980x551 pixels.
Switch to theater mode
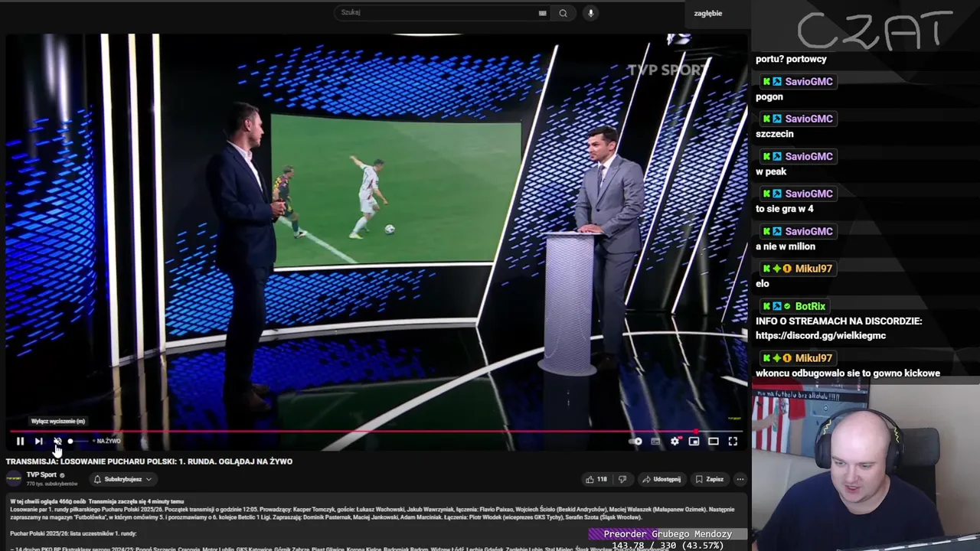point(713,442)
